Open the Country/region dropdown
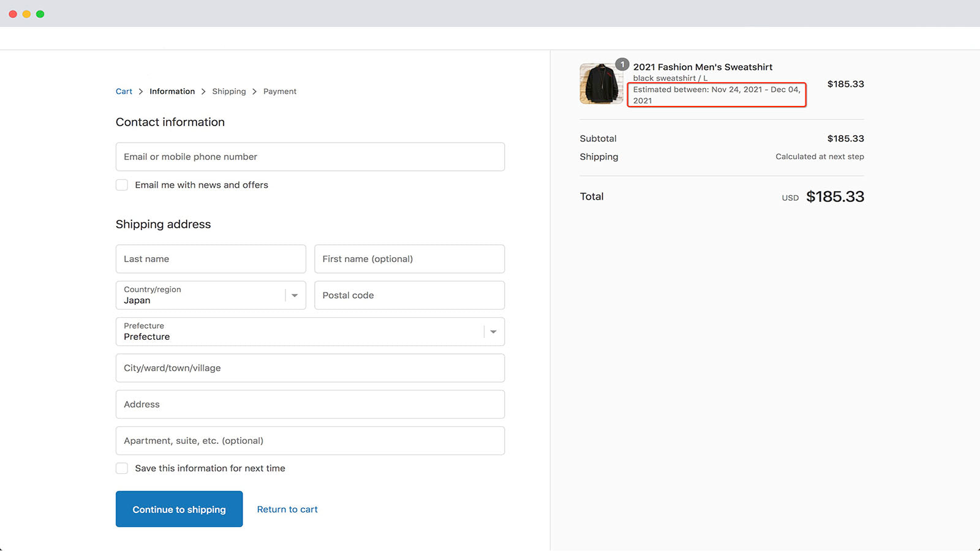980x551 pixels. (211, 295)
